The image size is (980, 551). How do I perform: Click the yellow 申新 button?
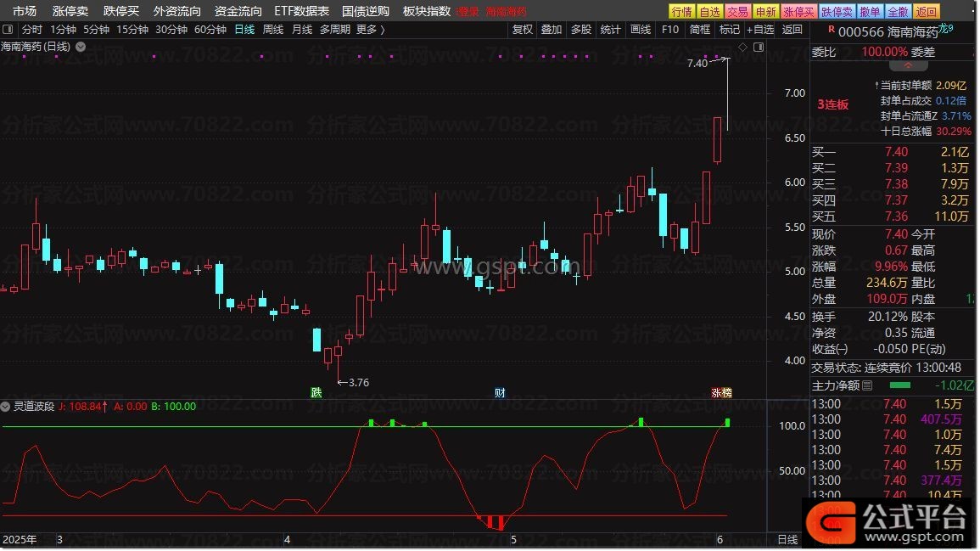coord(765,12)
